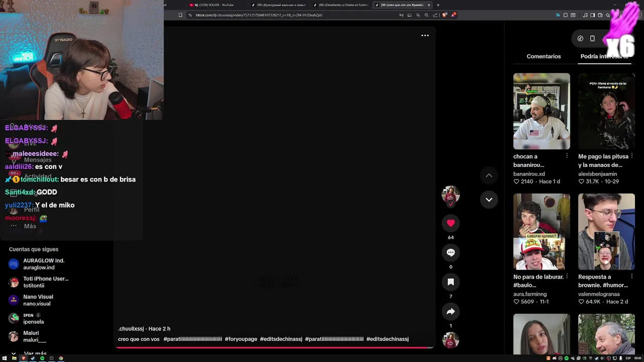Open the sound disc avatar below share
The width and height of the screenshot is (644, 362).
coord(450,340)
